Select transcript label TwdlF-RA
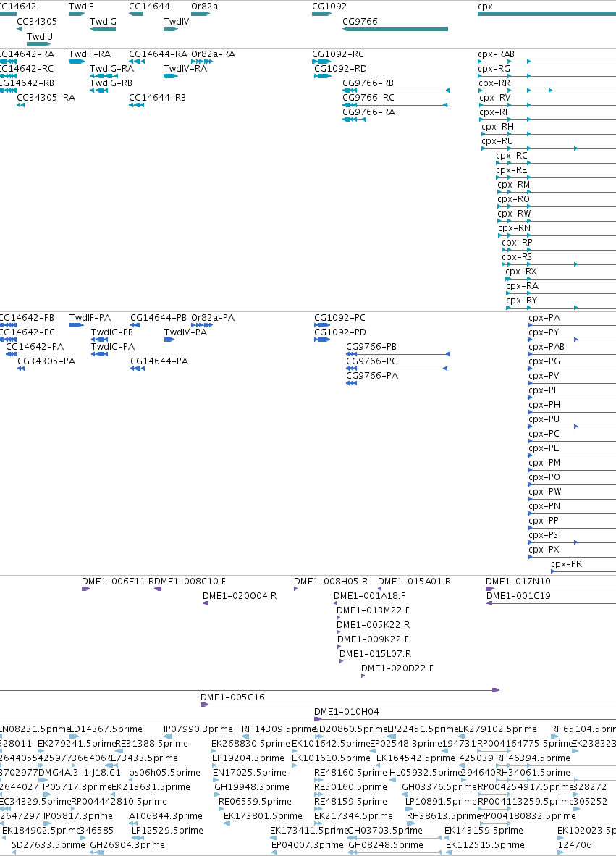616x856 pixels. (x=90, y=54)
